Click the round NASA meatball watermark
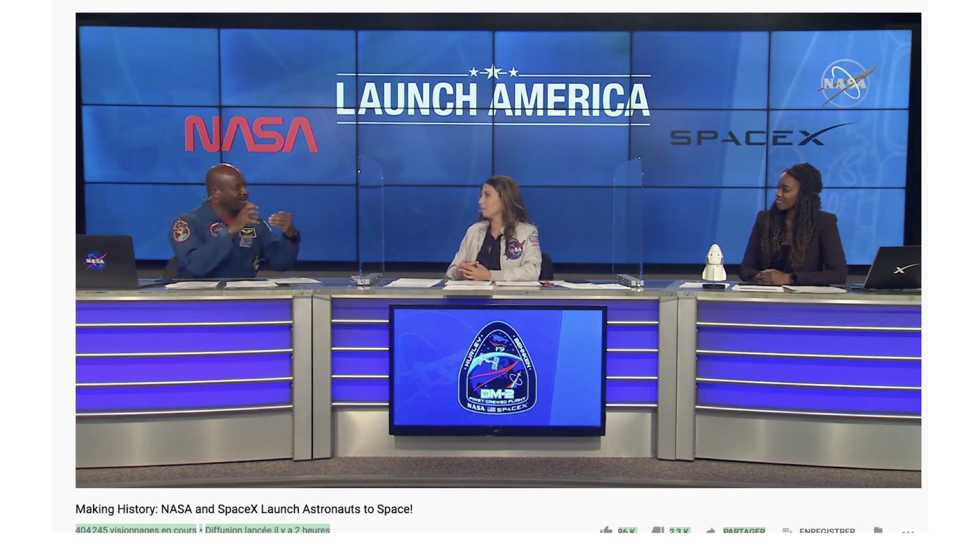The width and height of the screenshot is (980, 551). click(845, 83)
